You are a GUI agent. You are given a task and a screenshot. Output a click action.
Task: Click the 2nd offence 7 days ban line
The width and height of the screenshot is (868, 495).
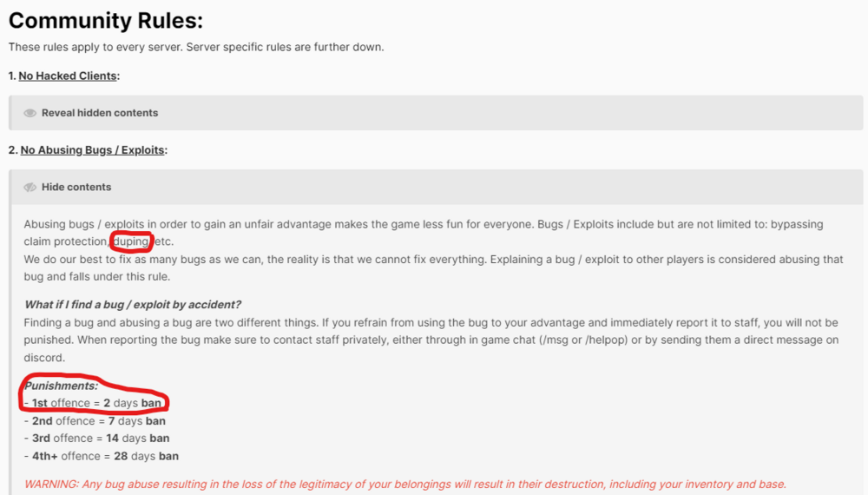[95, 421]
